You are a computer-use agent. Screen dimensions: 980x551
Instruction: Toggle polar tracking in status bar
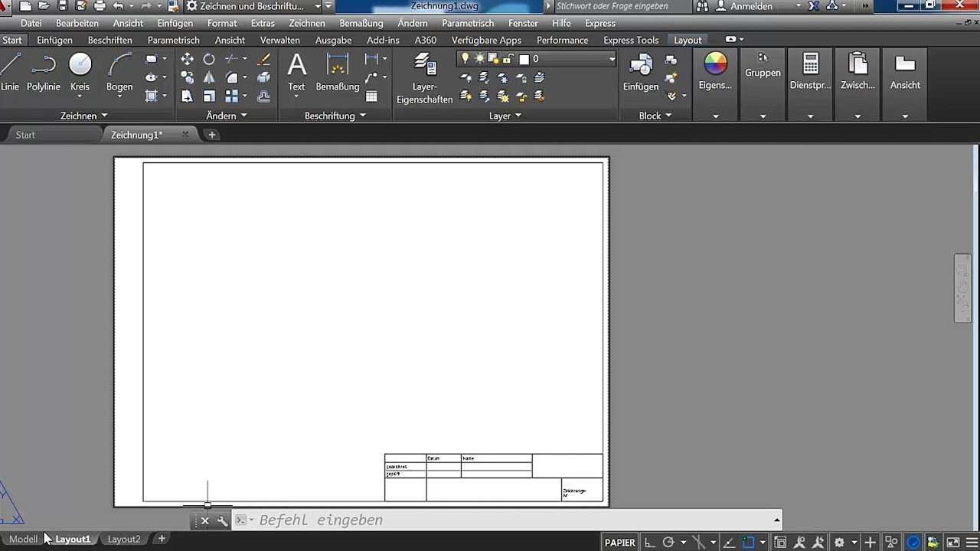[668, 542]
